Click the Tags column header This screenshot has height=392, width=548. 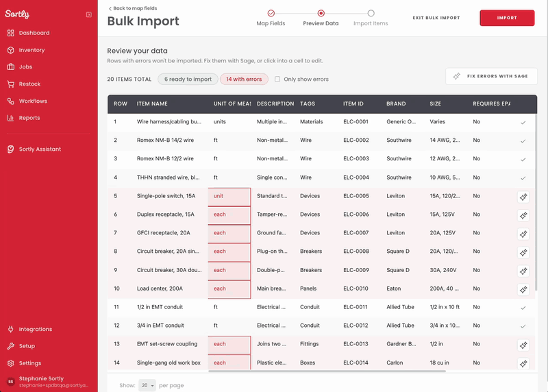[x=308, y=104]
